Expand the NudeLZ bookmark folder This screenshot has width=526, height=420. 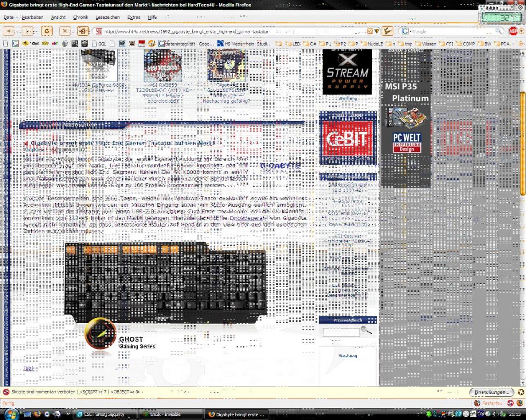click(x=372, y=44)
